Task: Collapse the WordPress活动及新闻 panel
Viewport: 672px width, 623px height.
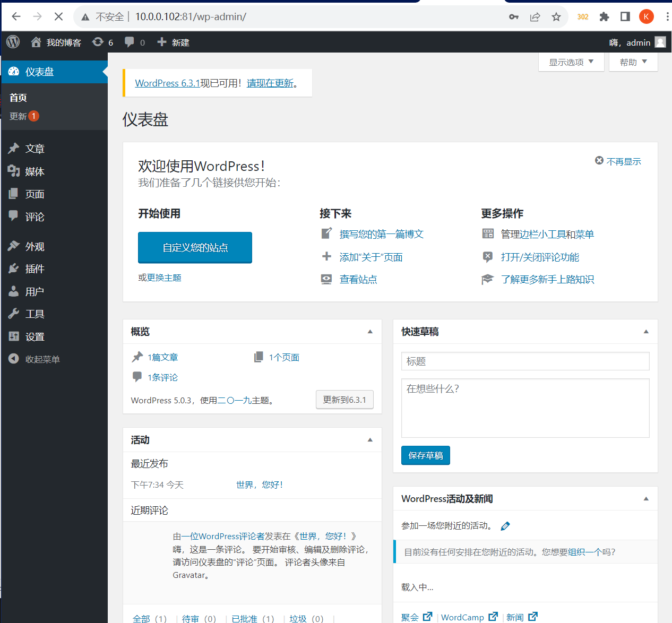Action: tap(645, 498)
